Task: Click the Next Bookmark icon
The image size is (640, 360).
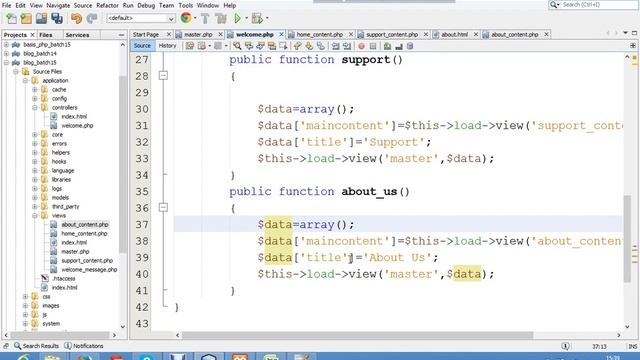Action: pos(309,46)
